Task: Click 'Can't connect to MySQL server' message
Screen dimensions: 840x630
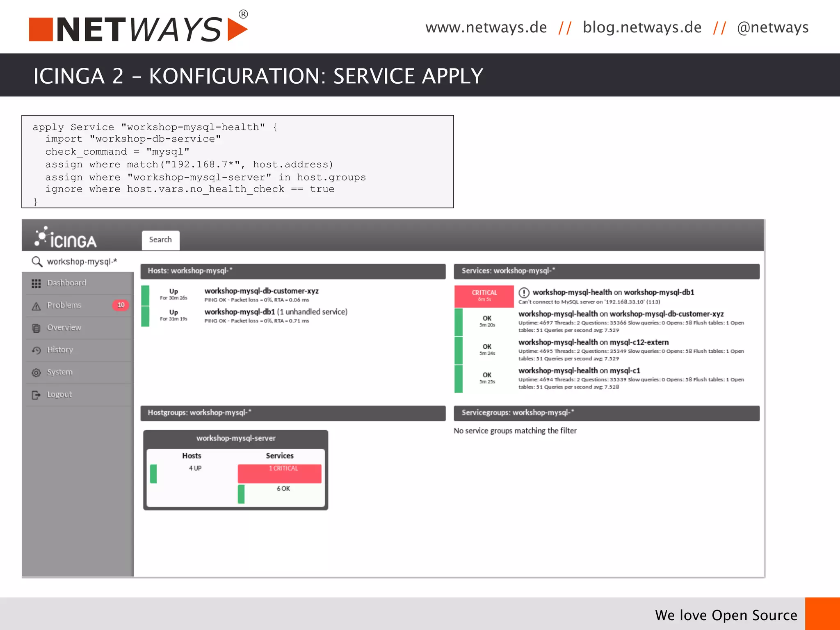Action: [x=589, y=302]
